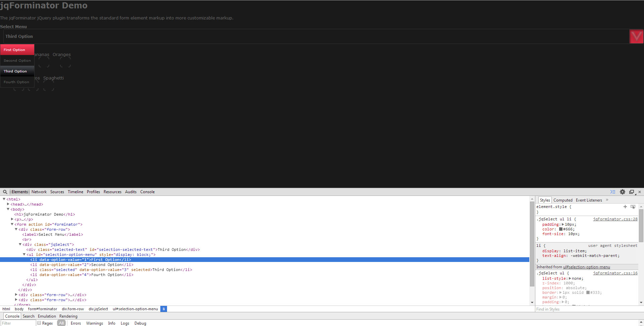
Task: Select the Second Option li node
Action: coord(82,265)
